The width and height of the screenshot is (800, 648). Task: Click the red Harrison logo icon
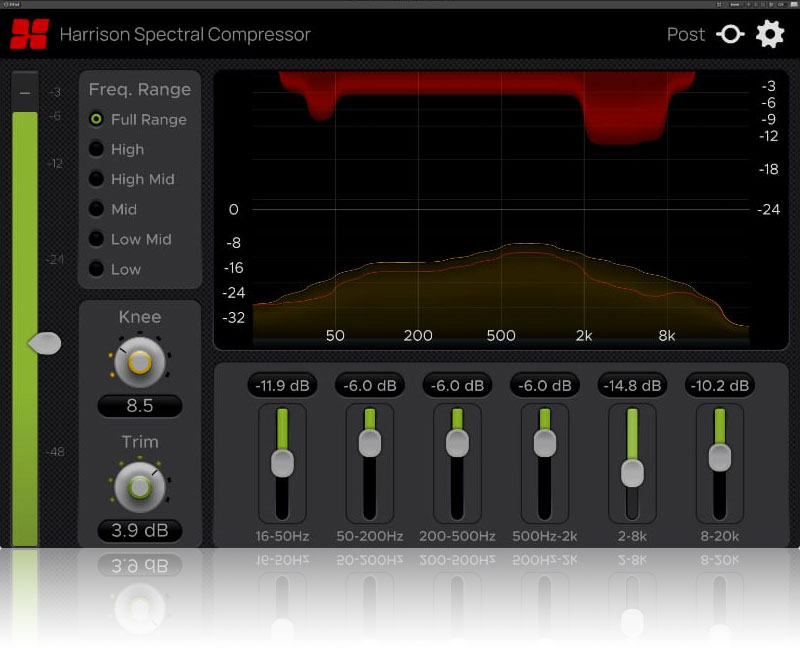tap(29, 34)
